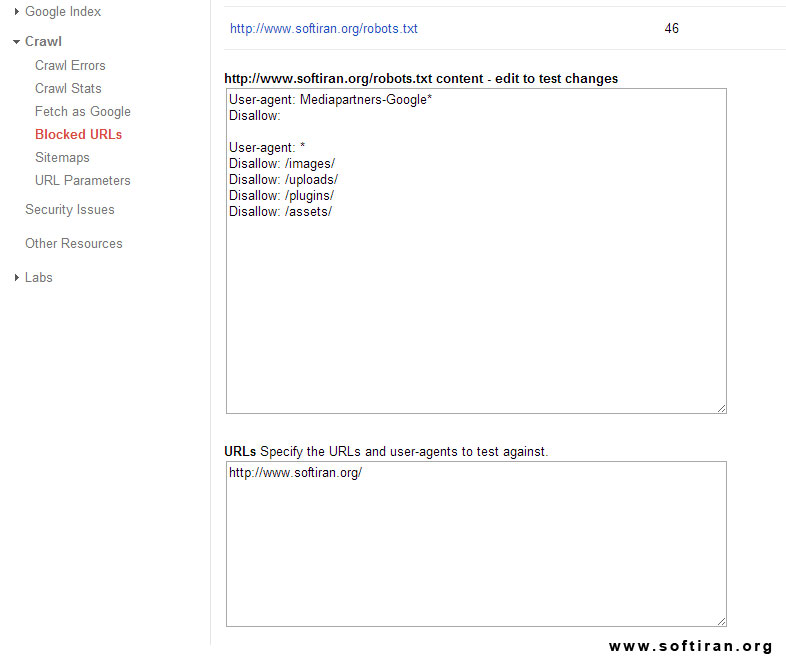Click the 'User-agent: *' line
786x659 pixels.
(x=267, y=148)
